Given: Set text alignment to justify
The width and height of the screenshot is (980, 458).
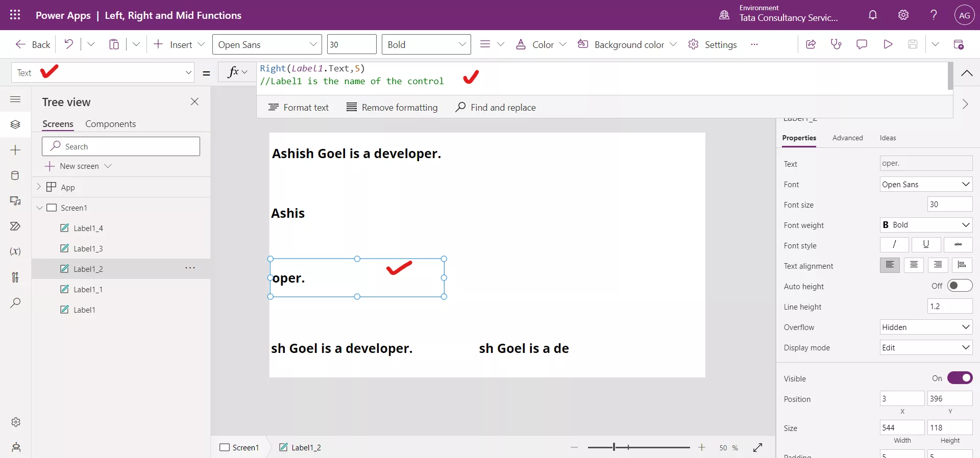Looking at the screenshot, I should point(962,265).
